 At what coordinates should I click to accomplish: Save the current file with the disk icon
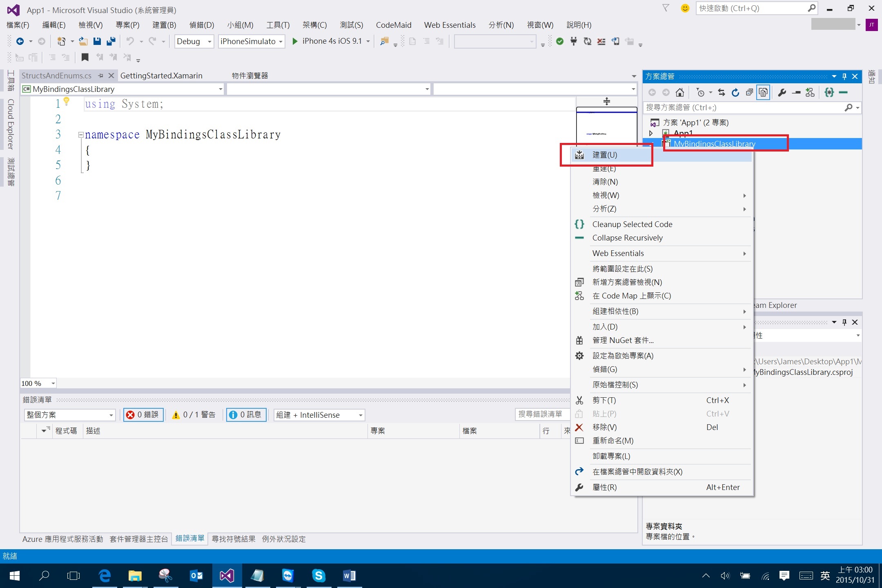tap(97, 41)
